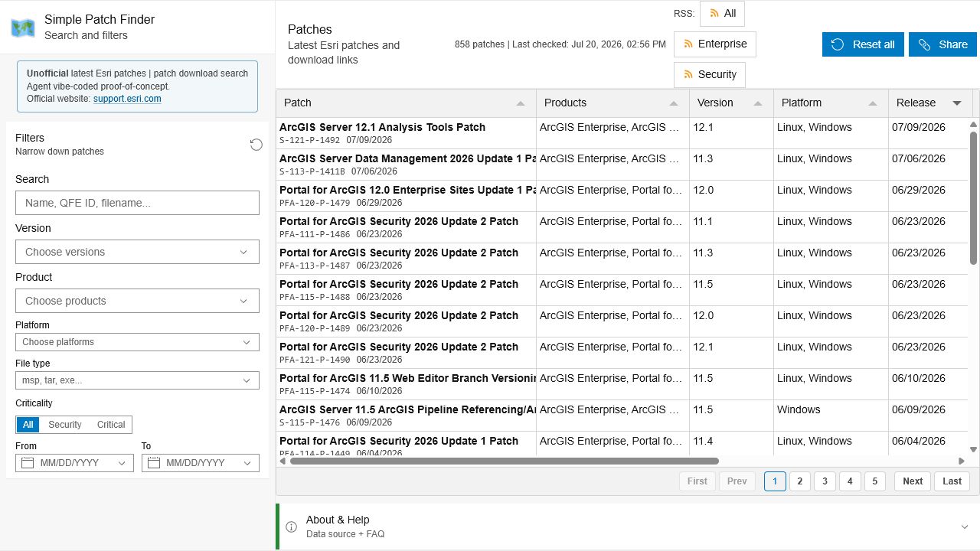Reset filters with the circular arrow icon
980x551 pixels.
tap(256, 145)
